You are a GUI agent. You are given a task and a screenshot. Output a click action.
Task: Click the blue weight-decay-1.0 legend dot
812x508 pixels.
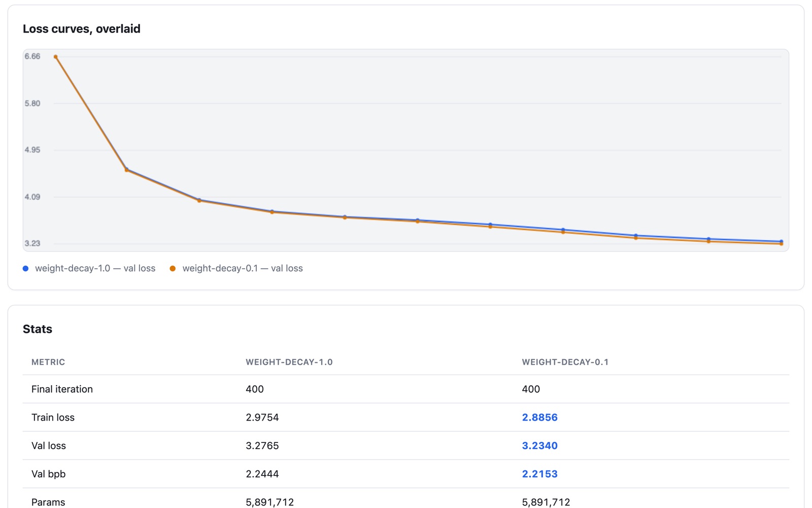[25, 269]
